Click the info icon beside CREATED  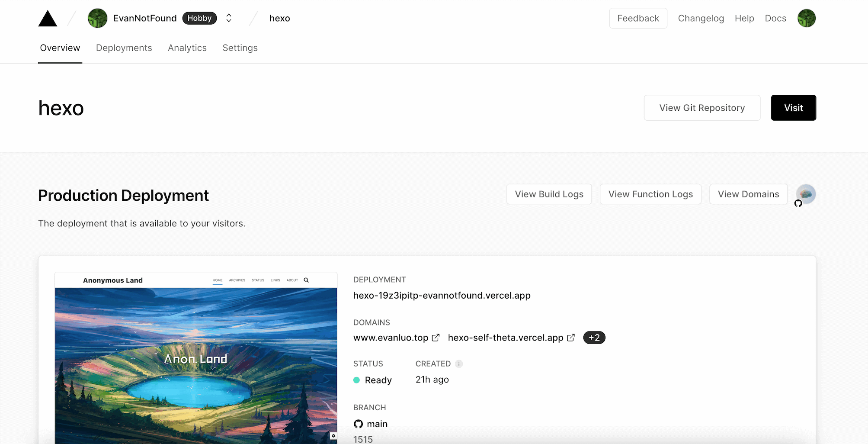pyautogui.click(x=459, y=364)
